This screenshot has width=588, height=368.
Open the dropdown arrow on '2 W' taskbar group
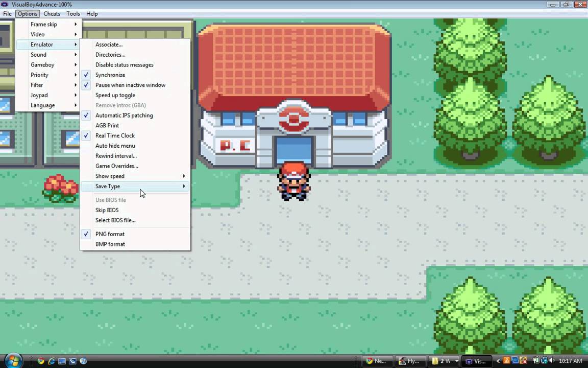tap(456, 361)
